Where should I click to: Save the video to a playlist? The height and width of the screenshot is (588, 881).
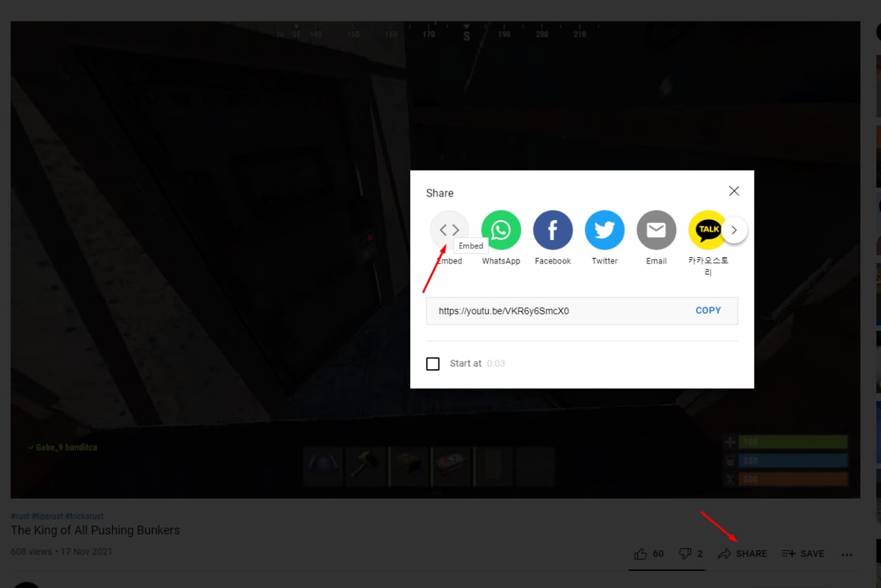point(803,554)
